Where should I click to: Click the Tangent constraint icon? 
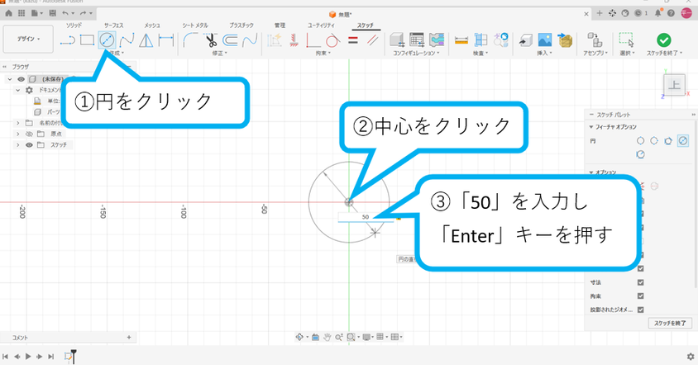coord(333,41)
